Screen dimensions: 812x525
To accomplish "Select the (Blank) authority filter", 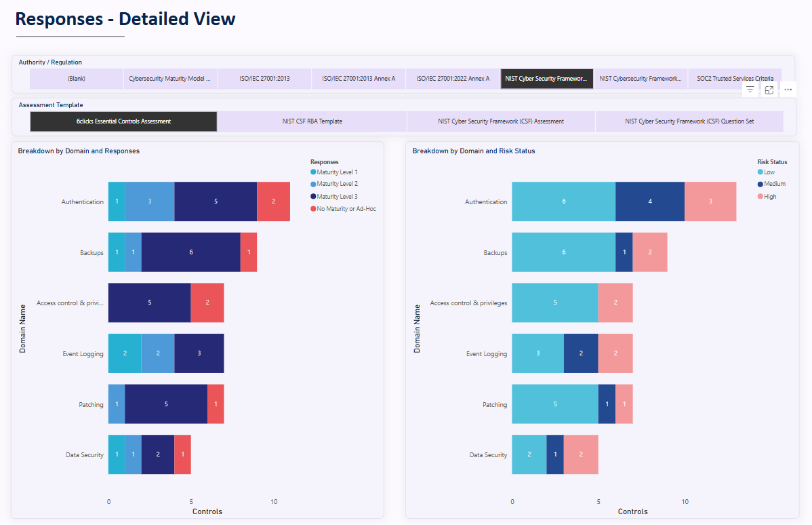I will click(75, 79).
